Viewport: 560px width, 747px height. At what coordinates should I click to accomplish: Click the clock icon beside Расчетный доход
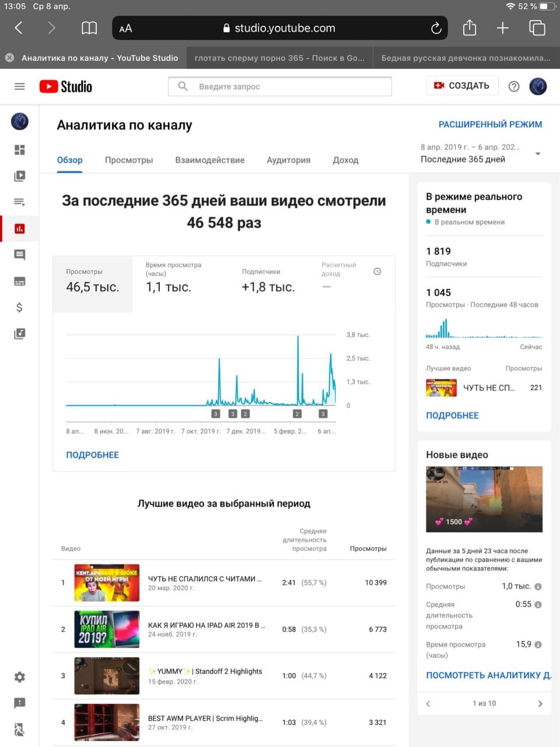click(377, 271)
